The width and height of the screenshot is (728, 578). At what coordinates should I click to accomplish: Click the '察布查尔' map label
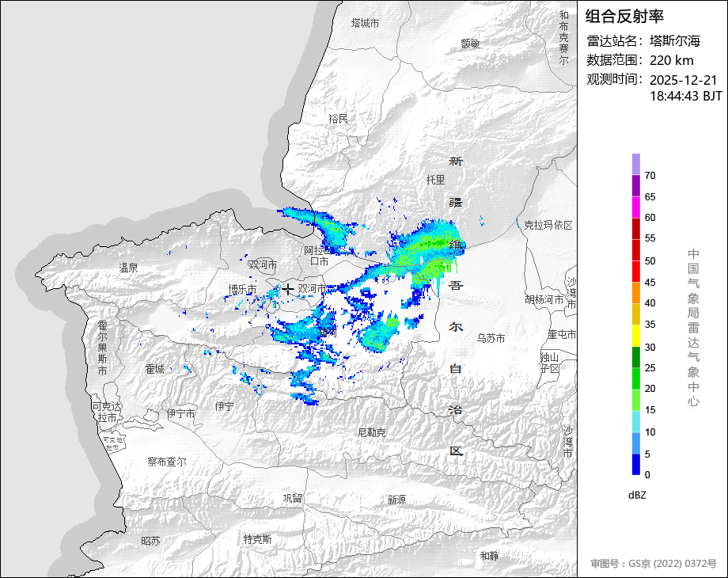point(167,462)
